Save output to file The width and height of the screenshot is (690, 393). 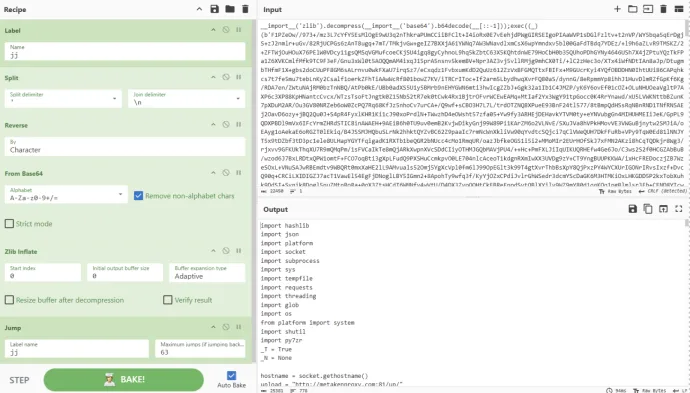tap(633, 209)
